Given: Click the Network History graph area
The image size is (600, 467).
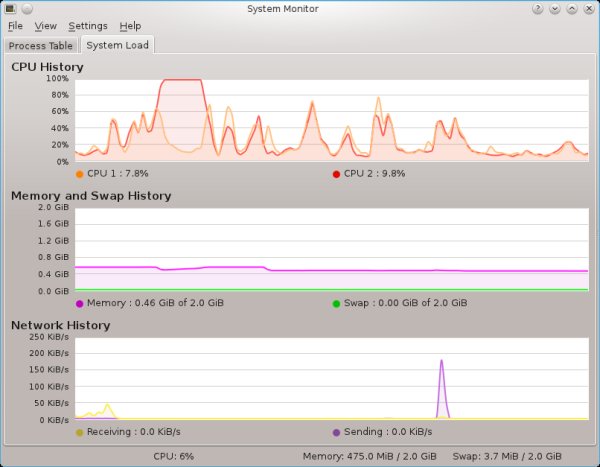Looking at the screenshot, I should tap(332, 379).
